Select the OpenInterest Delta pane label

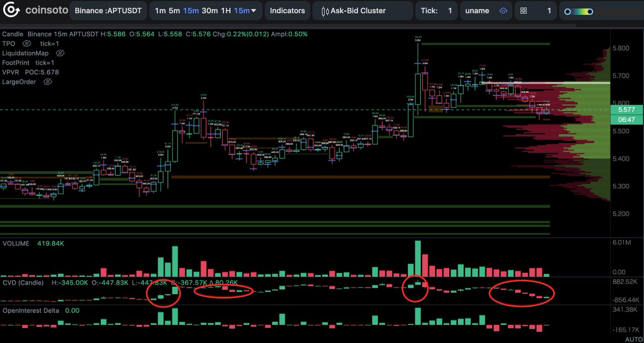[31, 310]
